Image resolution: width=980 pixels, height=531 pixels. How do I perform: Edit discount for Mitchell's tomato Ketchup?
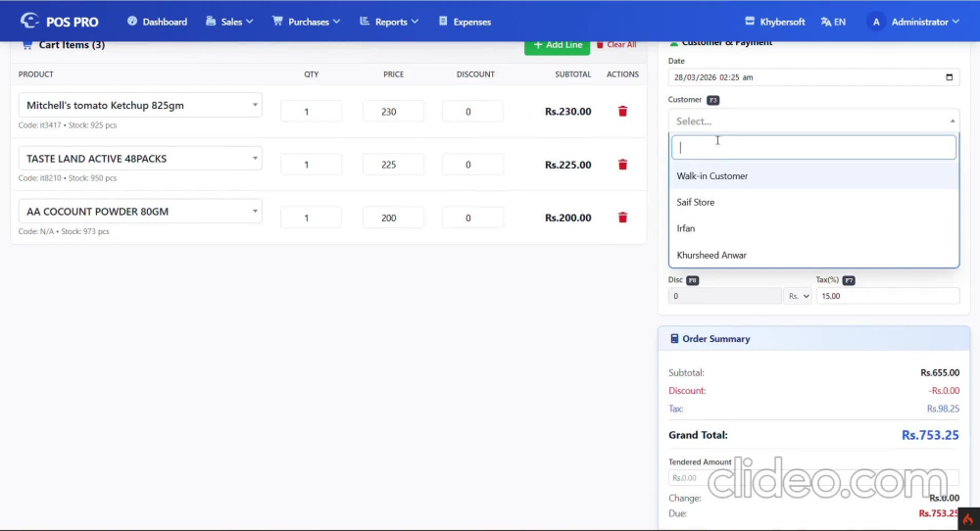pyautogui.click(x=472, y=112)
